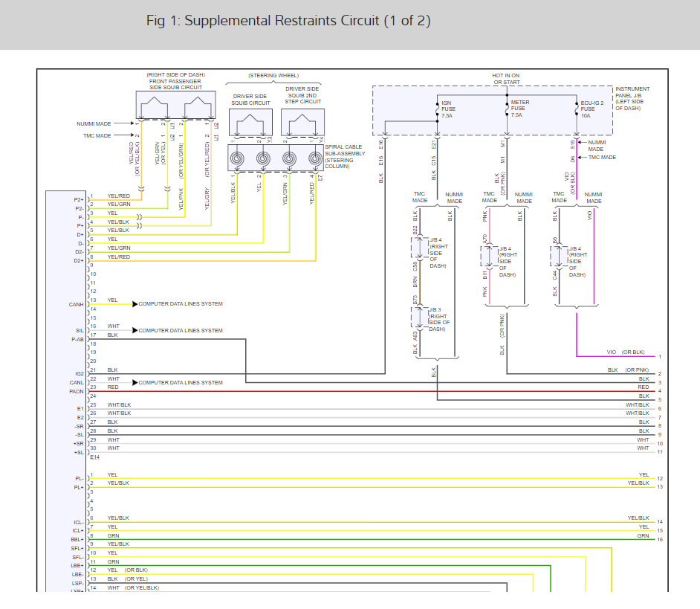Click the leftmost spiral cable coil symbol
Screen dimensions: 700x609
point(236,158)
